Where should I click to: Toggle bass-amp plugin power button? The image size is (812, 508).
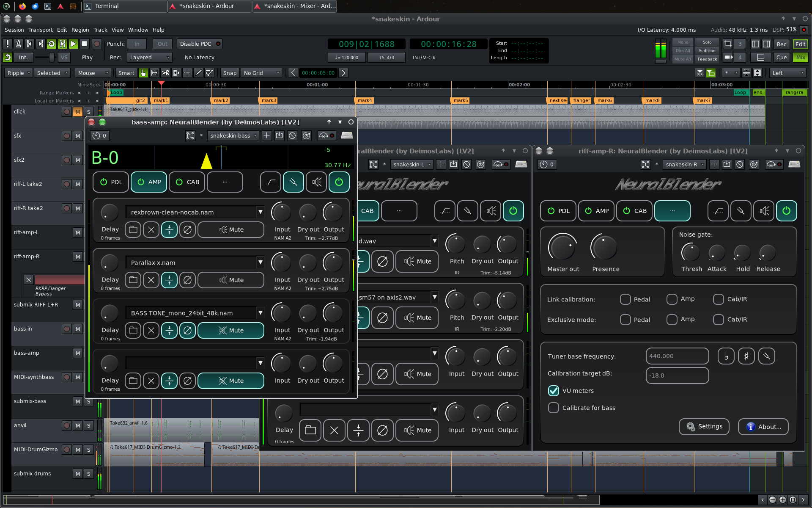[x=339, y=182]
